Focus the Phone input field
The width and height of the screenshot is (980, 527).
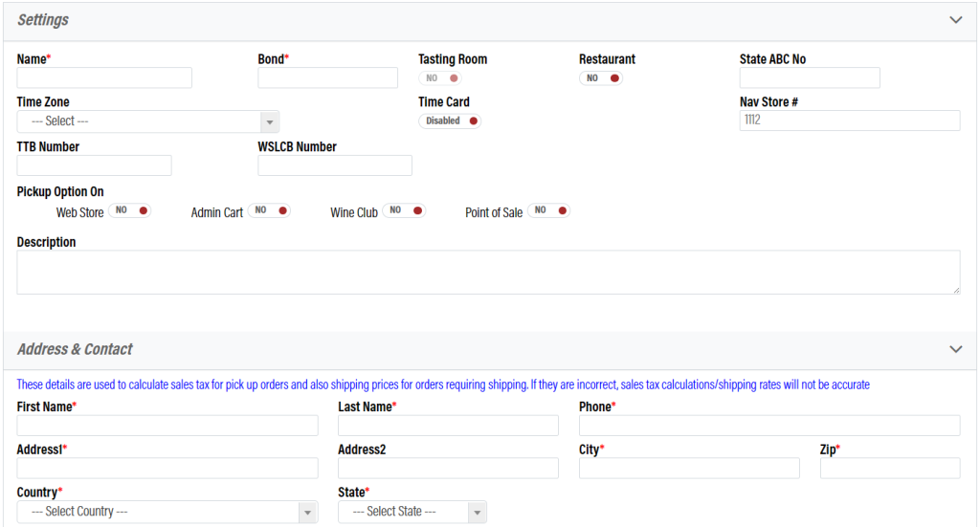(x=769, y=426)
